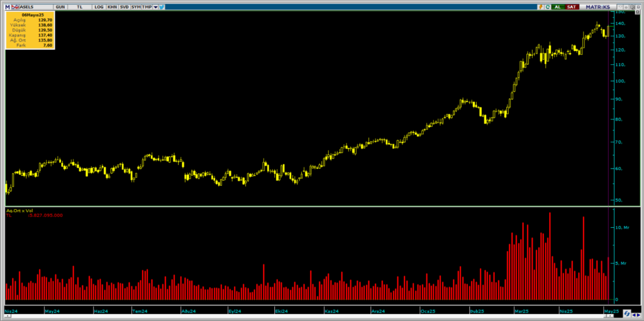Click the lightning bolt quick-order icon
Image resolution: width=644 pixels, height=321 pixels.
(540, 6)
